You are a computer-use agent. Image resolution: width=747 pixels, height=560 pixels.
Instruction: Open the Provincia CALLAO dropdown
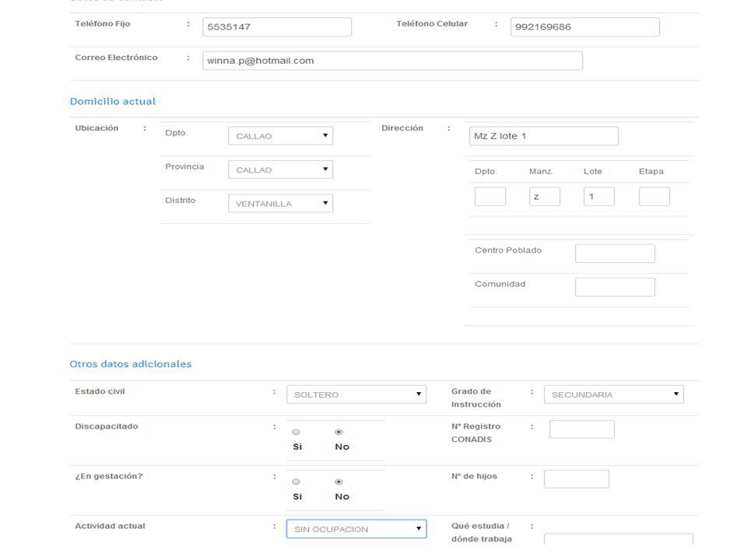[x=281, y=170]
